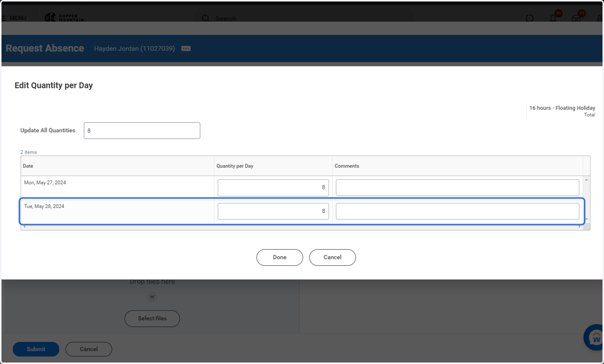Click the Hayden Jordan (11027039) name
The image size is (604, 364).
pos(134,49)
